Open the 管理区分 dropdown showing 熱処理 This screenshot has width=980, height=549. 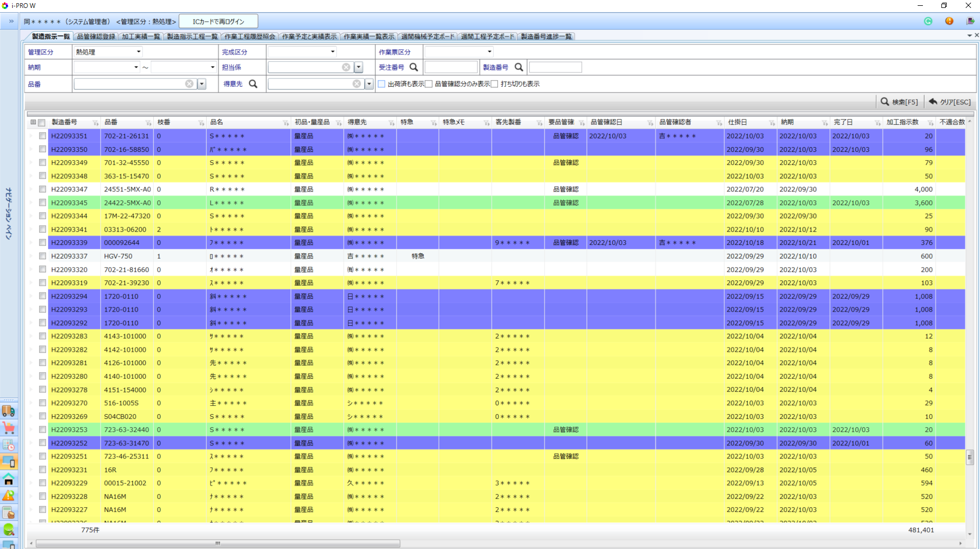pyautogui.click(x=108, y=52)
